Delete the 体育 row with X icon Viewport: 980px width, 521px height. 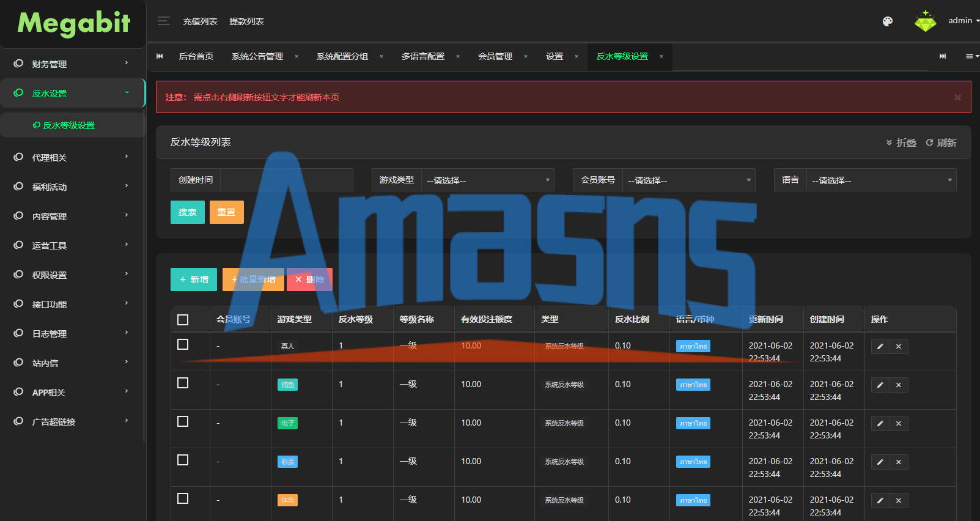[899, 501]
